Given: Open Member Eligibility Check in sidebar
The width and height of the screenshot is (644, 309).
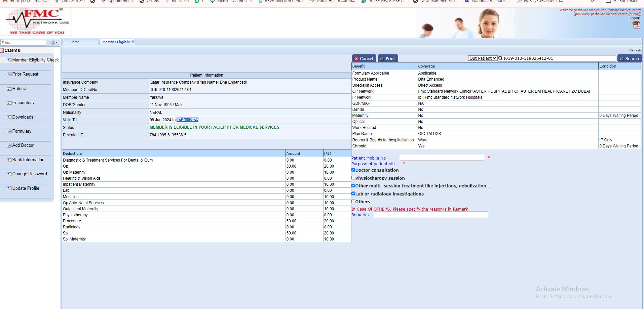Looking at the screenshot, I should pyautogui.click(x=35, y=60).
